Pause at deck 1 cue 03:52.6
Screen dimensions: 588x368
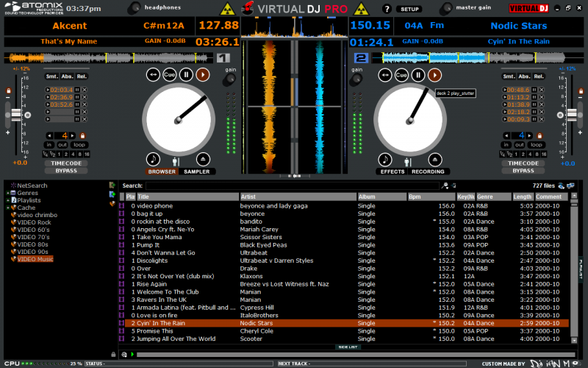[x=77, y=105]
